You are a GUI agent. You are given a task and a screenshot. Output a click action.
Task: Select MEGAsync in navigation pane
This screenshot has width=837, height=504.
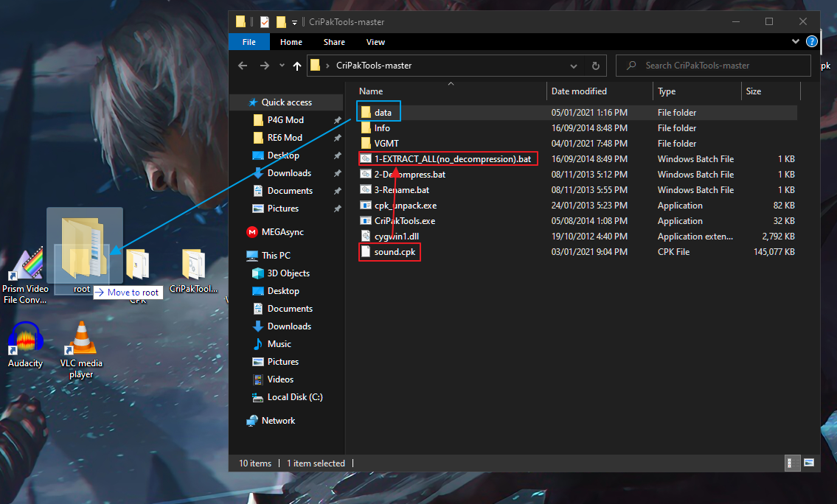pyautogui.click(x=282, y=232)
